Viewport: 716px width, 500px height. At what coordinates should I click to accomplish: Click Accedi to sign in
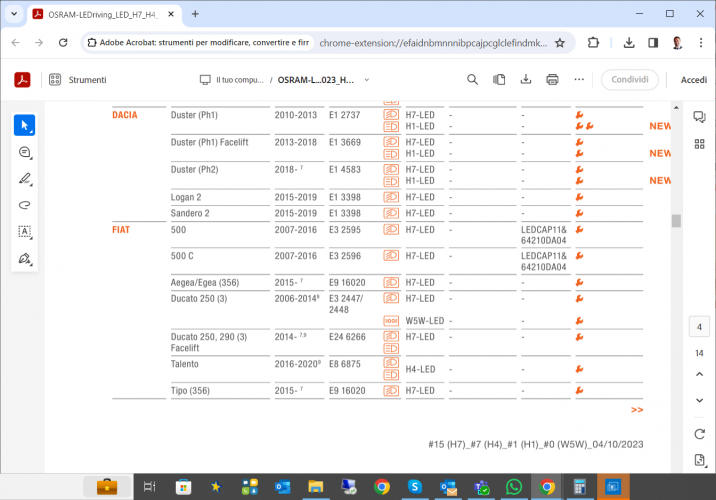pyautogui.click(x=694, y=80)
